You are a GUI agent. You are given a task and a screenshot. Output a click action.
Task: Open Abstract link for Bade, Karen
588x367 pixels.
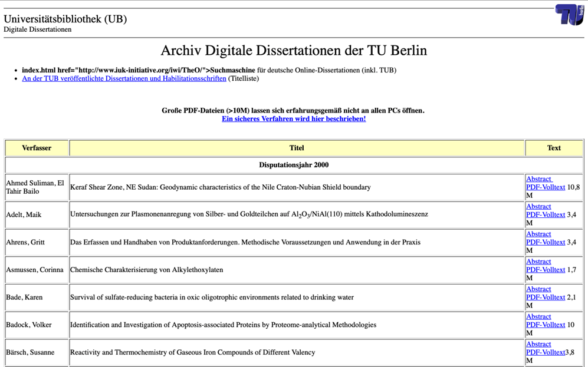pyautogui.click(x=538, y=289)
